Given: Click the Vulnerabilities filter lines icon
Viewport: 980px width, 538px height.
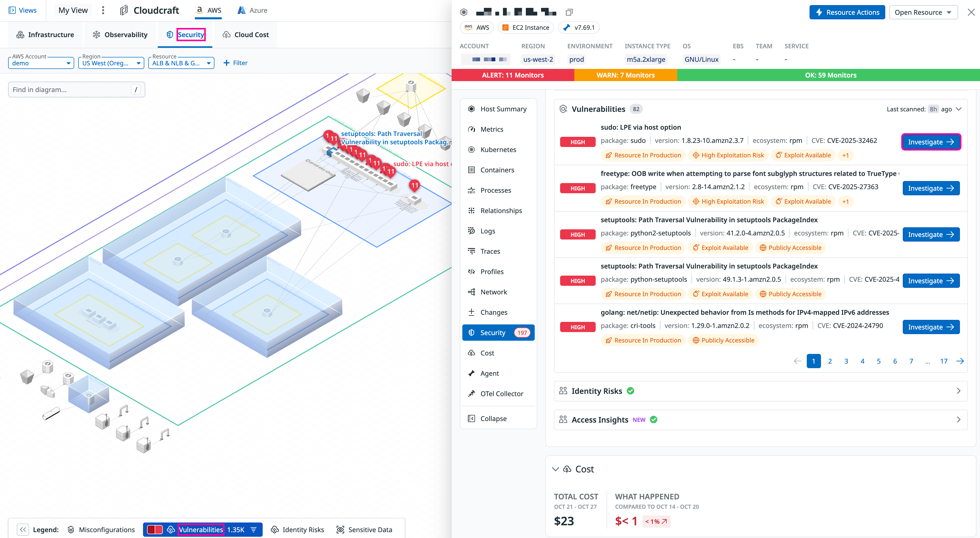Looking at the screenshot, I should (x=254, y=530).
